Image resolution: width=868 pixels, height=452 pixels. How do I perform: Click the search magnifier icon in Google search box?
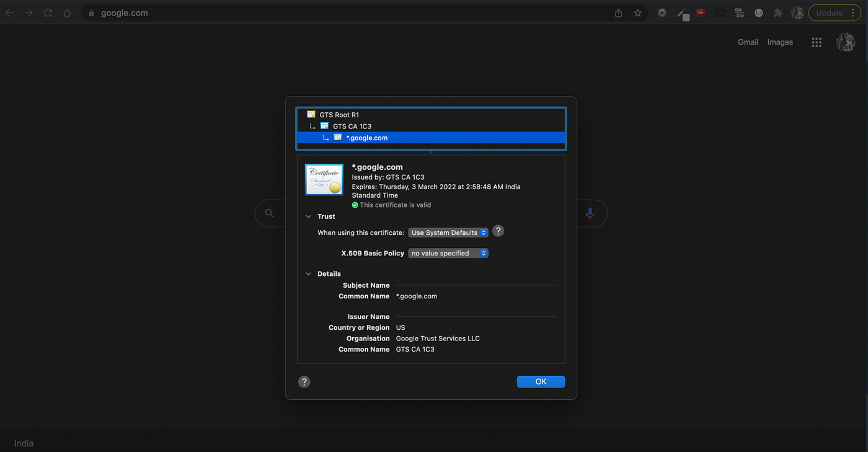point(269,213)
